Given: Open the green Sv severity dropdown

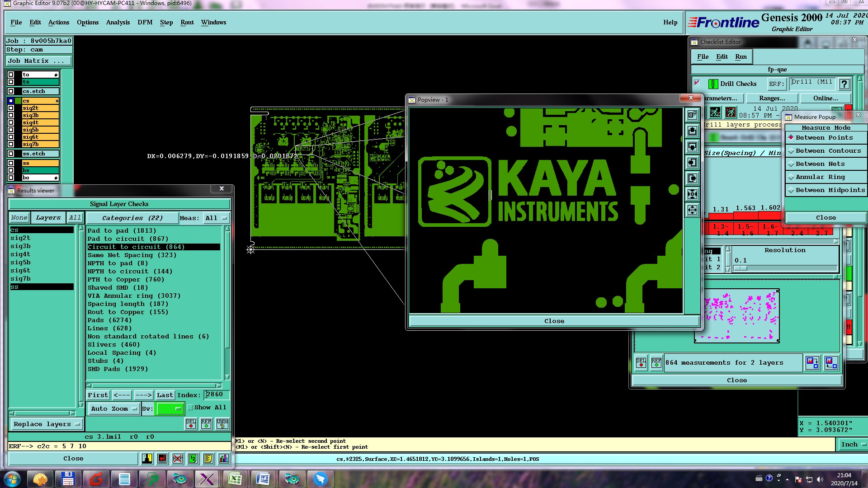Looking at the screenshot, I should 170,409.
